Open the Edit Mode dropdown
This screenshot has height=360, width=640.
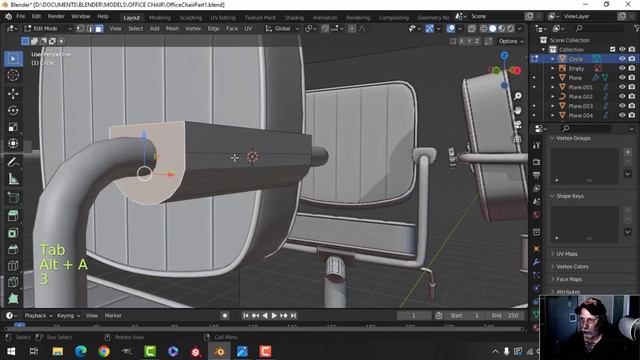(x=48, y=29)
